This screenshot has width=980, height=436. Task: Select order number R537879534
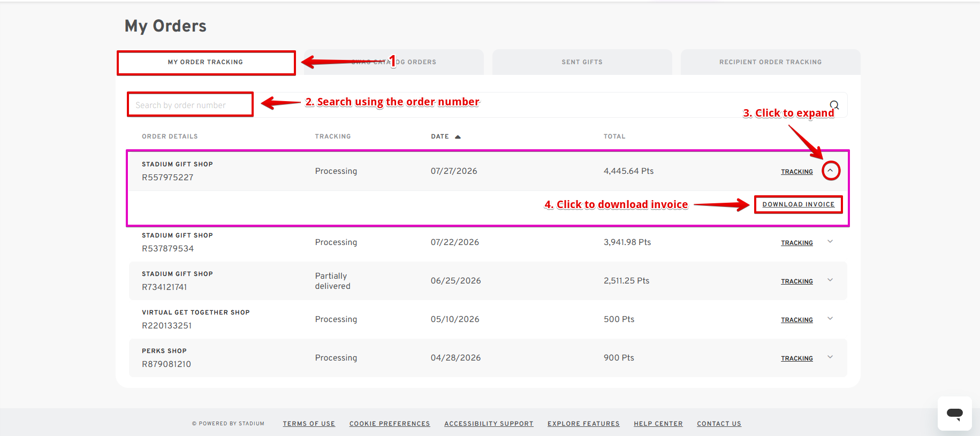(168, 248)
